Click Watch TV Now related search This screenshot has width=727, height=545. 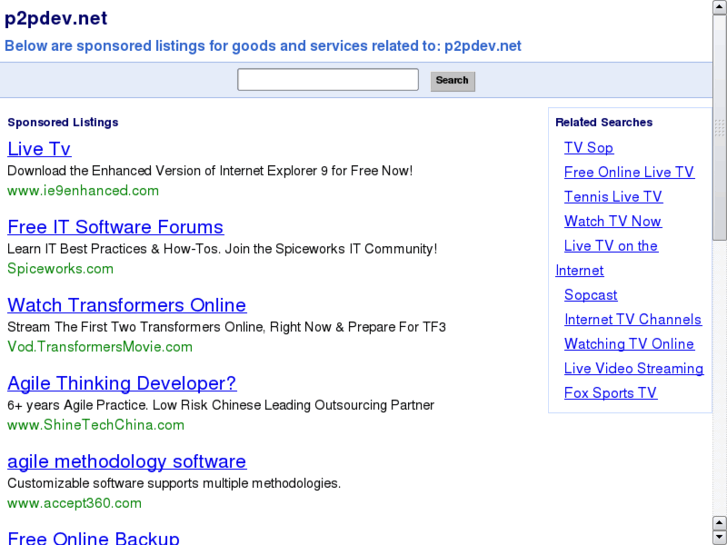pos(613,221)
